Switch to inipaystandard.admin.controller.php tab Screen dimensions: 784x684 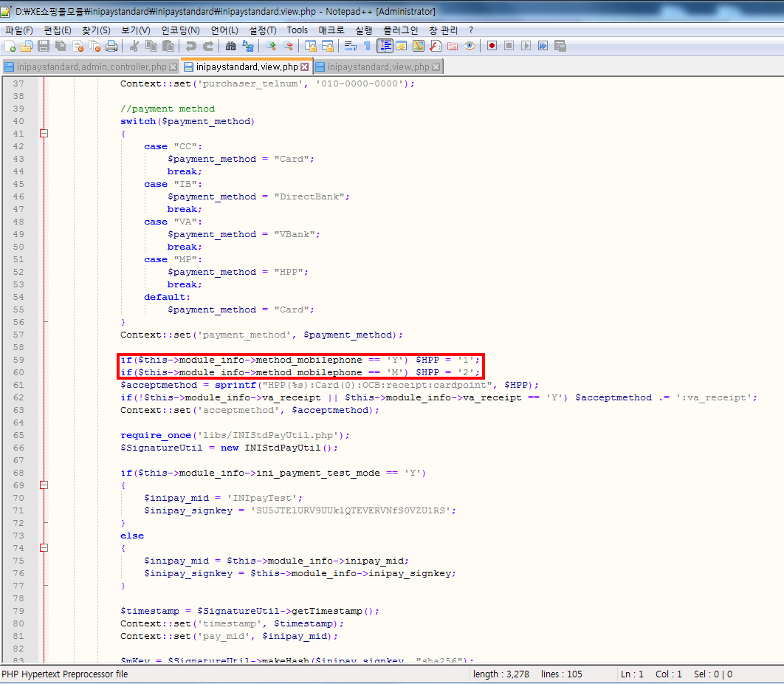[91, 67]
